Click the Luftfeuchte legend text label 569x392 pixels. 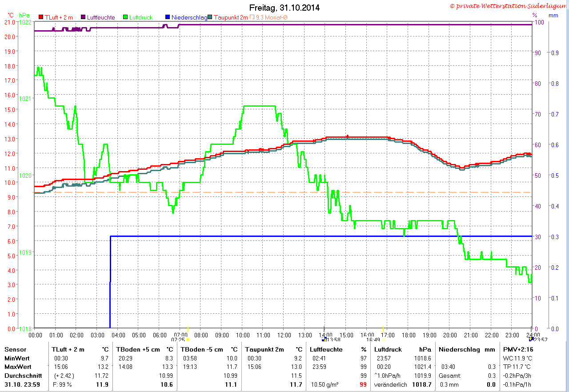(101, 17)
